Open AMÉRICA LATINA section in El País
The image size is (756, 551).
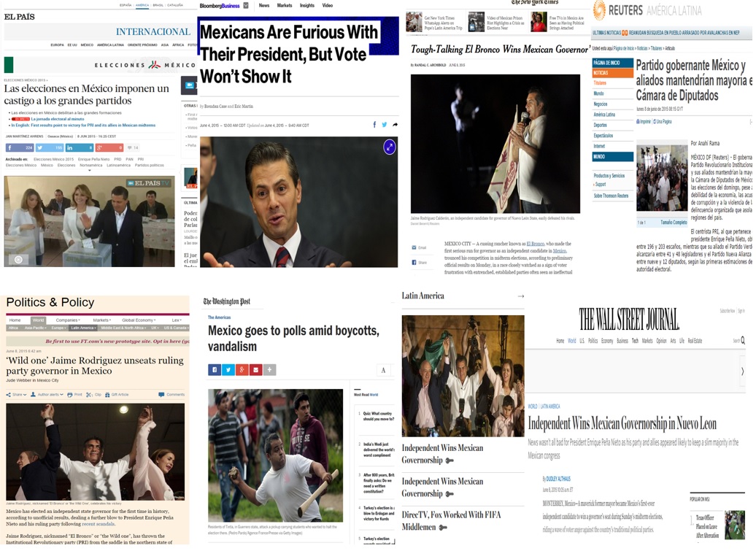click(x=110, y=45)
